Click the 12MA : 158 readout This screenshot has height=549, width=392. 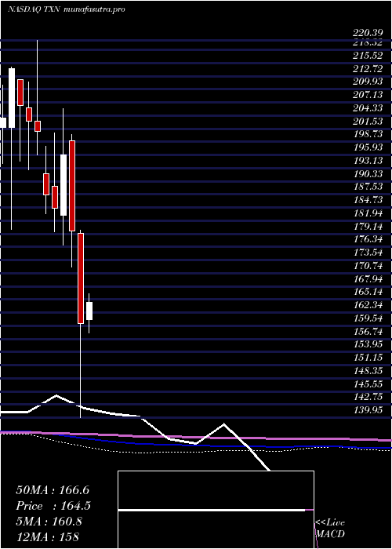(48, 536)
